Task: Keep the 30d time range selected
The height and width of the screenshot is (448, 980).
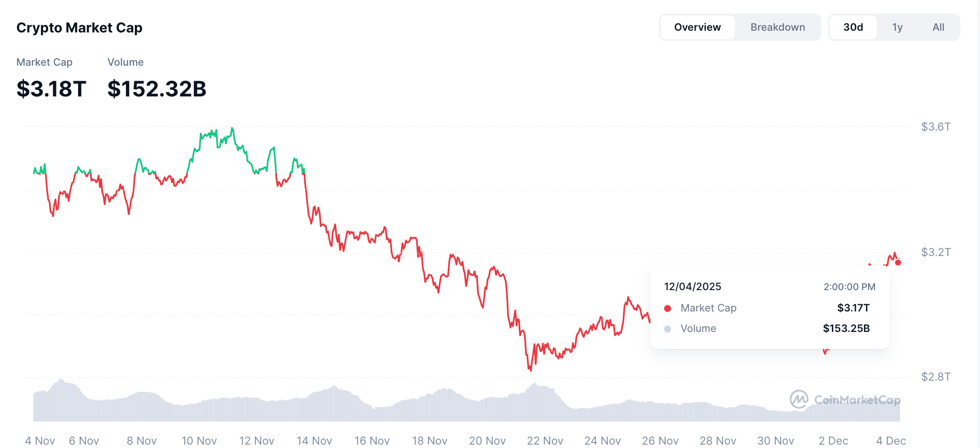Action: click(853, 27)
